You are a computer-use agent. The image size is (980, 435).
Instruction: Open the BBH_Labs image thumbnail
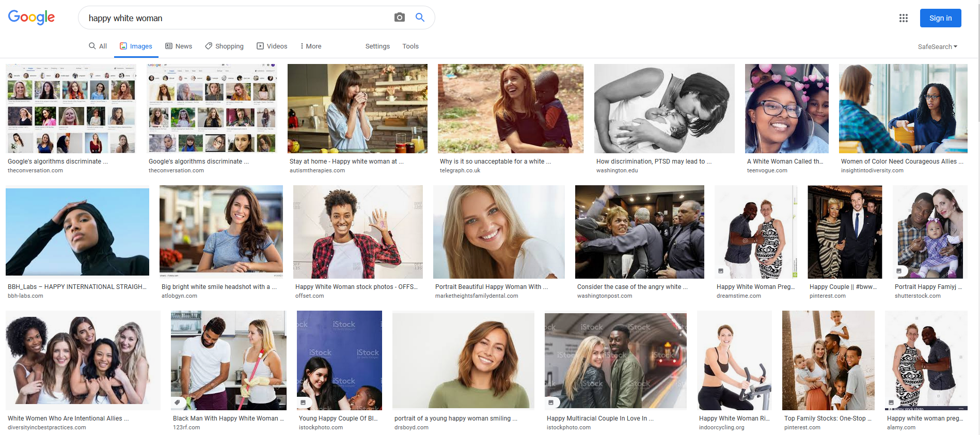77,232
